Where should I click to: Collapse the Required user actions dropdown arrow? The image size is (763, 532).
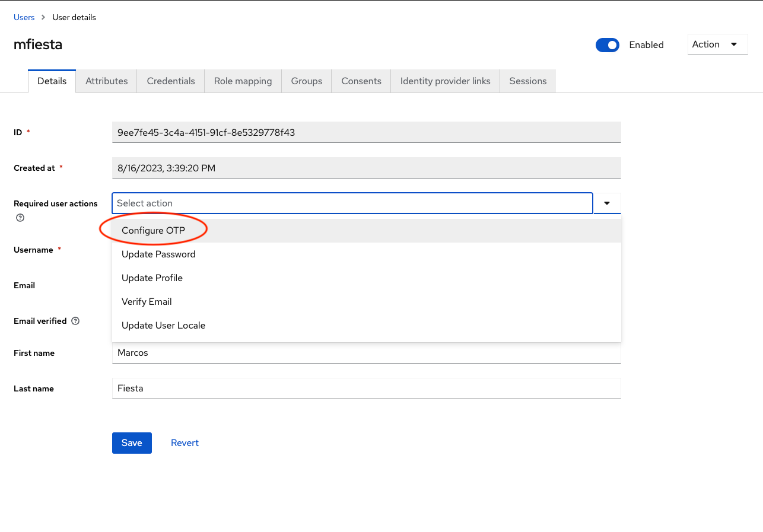point(606,203)
